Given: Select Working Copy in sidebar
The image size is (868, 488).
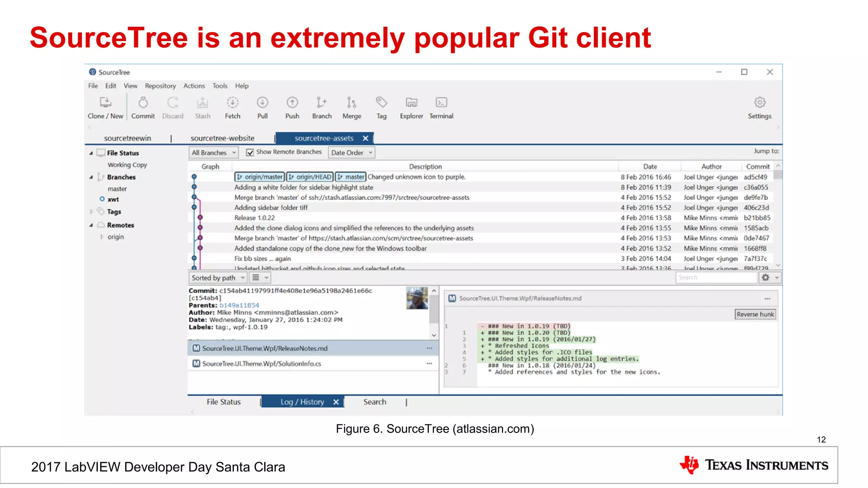Looking at the screenshot, I should (127, 165).
